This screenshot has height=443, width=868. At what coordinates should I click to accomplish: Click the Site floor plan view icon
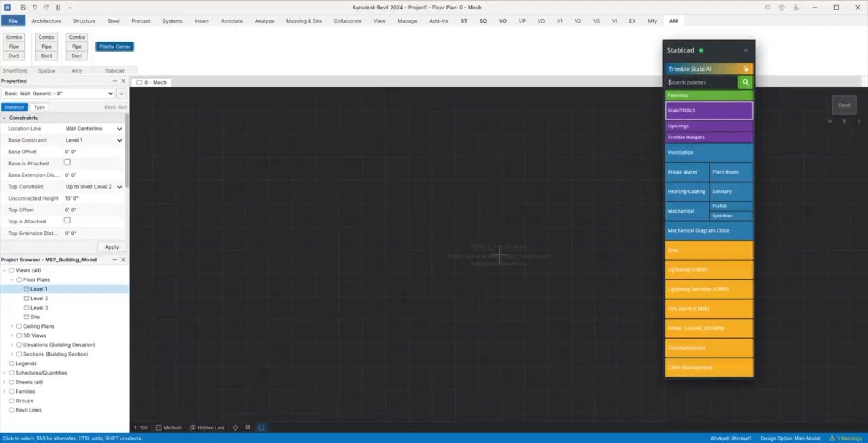[x=27, y=317]
